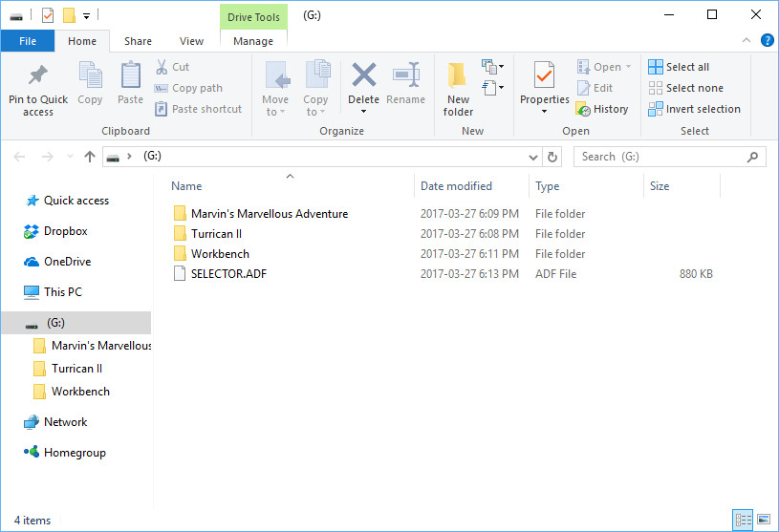This screenshot has width=779, height=532.
Task: Open the Manage tab
Action: pos(253,41)
